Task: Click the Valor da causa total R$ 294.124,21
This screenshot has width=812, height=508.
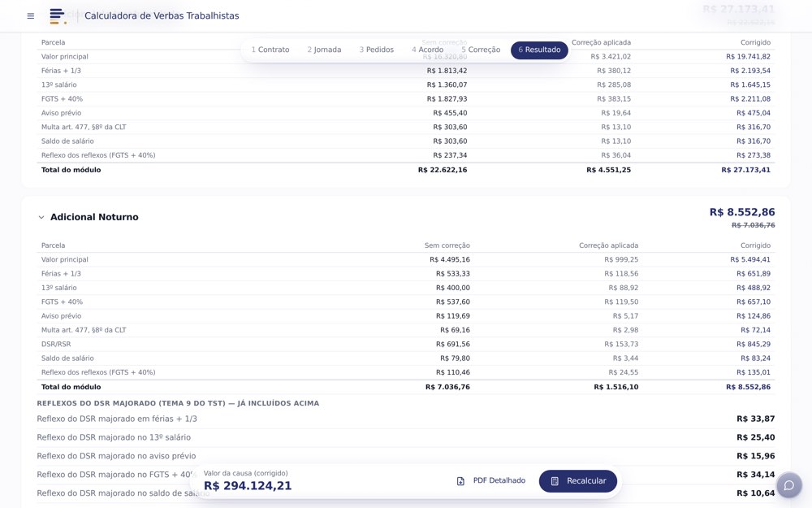Action: tap(248, 486)
